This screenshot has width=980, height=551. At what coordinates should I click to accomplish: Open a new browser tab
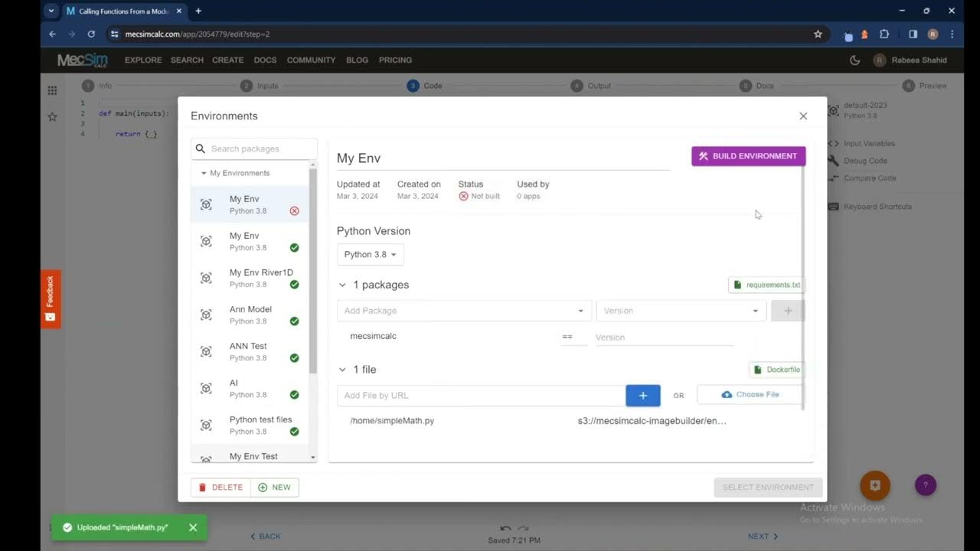pos(198,11)
